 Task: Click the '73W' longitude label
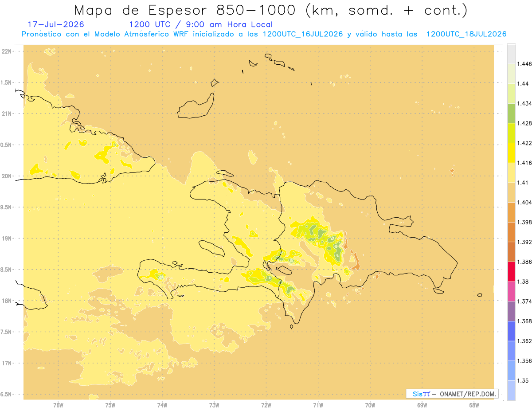point(214,405)
